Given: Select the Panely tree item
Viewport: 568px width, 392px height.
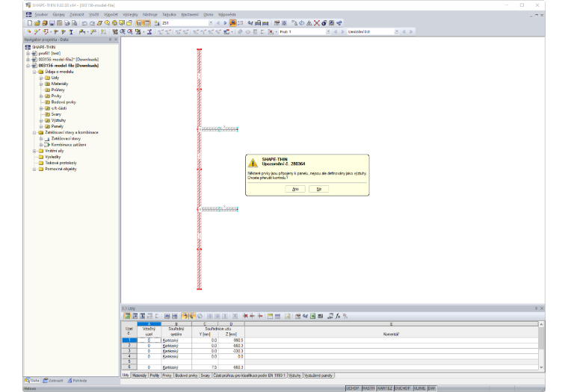Looking at the screenshot, I should tap(58, 126).
